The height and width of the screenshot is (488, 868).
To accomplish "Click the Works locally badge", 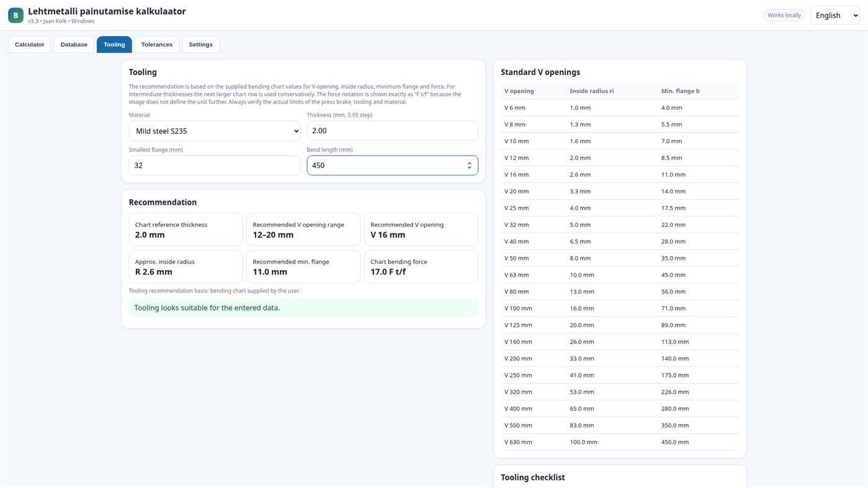I will click(784, 15).
